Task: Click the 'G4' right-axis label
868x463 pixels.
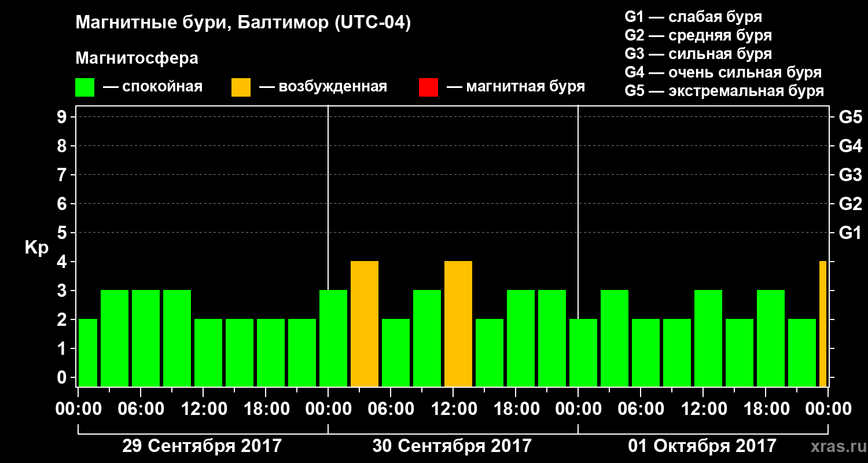Action: click(850, 146)
